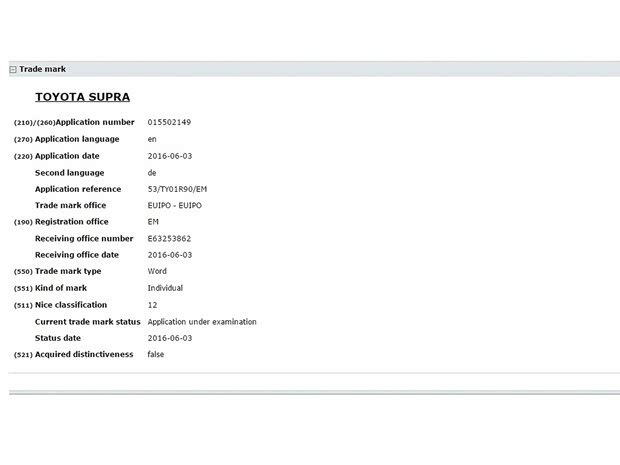Screen dimensions: 620x465
Task: Click the Nice classification value 12
Action: pyautogui.click(x=152, y=305)
